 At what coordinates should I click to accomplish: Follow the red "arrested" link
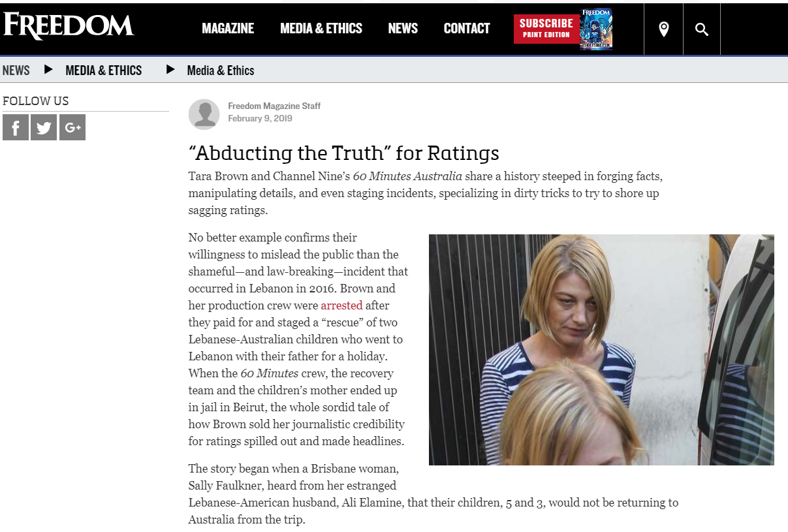[341, 305]
